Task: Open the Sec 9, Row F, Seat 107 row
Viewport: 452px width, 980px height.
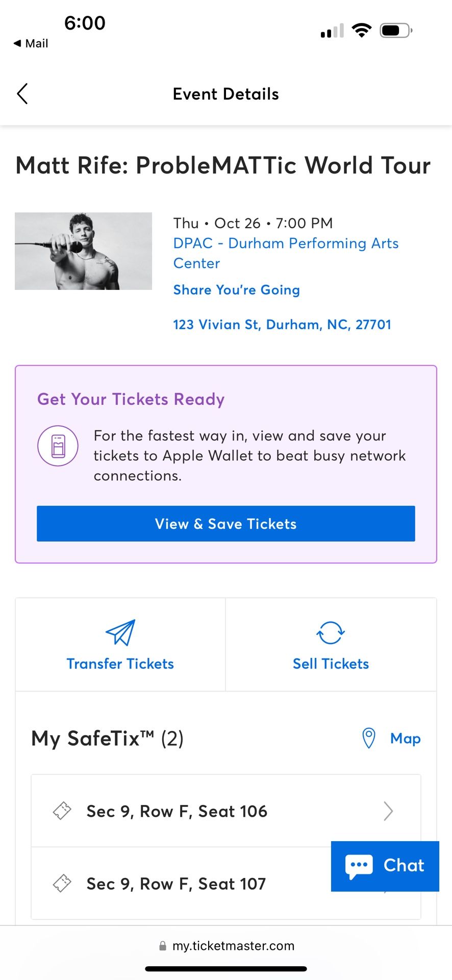Action: [x=226, y=884]
